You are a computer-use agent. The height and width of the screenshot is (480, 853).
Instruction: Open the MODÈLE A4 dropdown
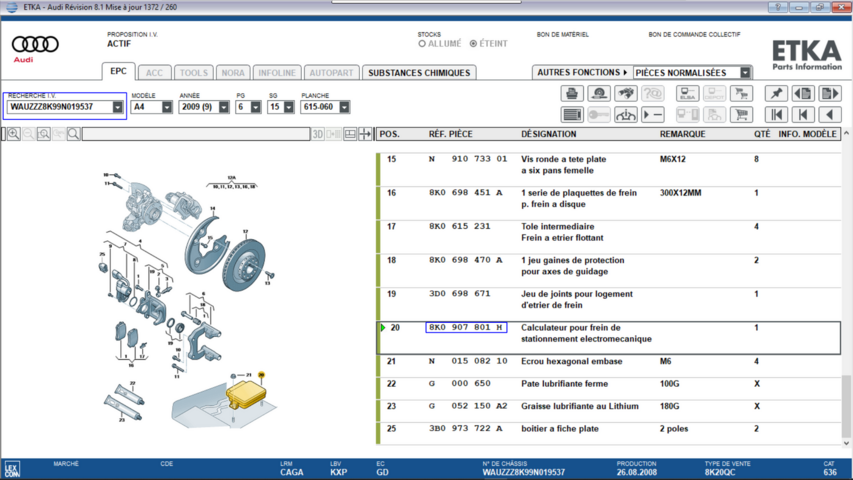(x=166, y=107)
